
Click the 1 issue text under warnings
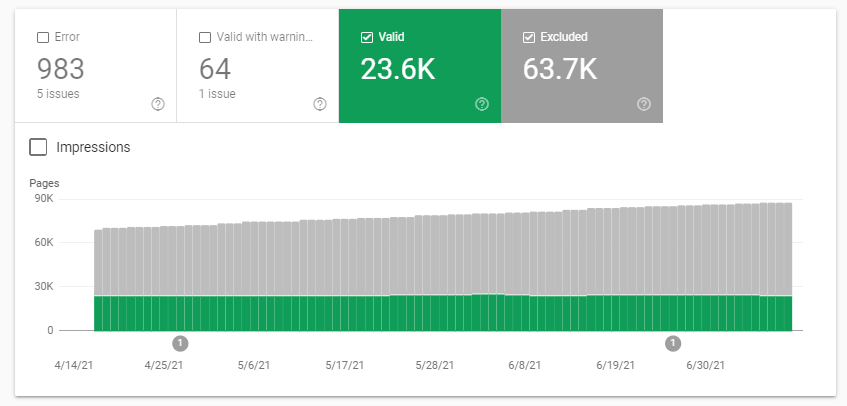click(x=217, y=94)
